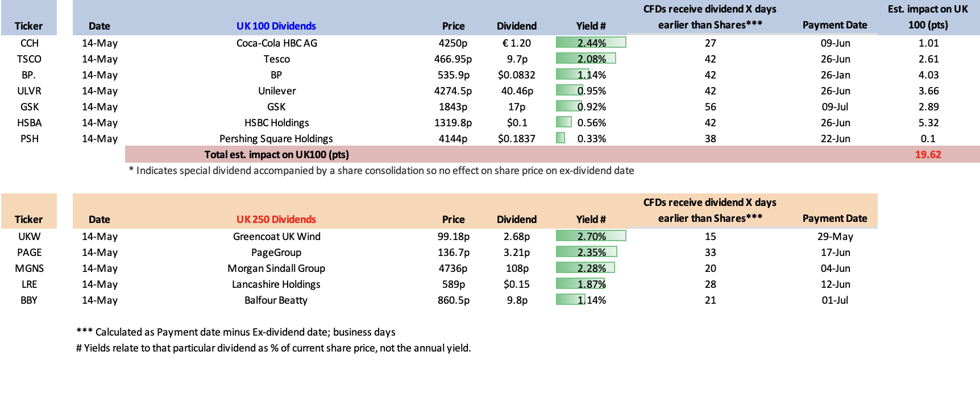Select Morgan Sindall Group dividend 108p

517,268
